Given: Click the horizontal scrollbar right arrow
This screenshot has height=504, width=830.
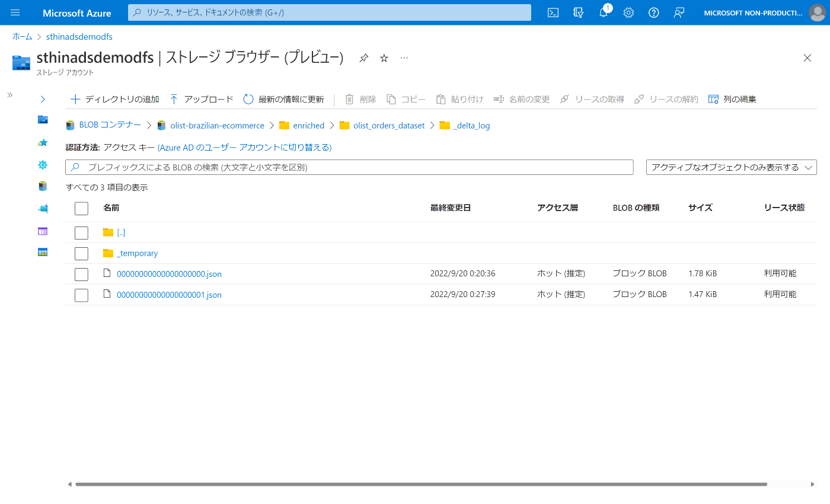Looking at the screenshot, I should click(x=813, y=484).
